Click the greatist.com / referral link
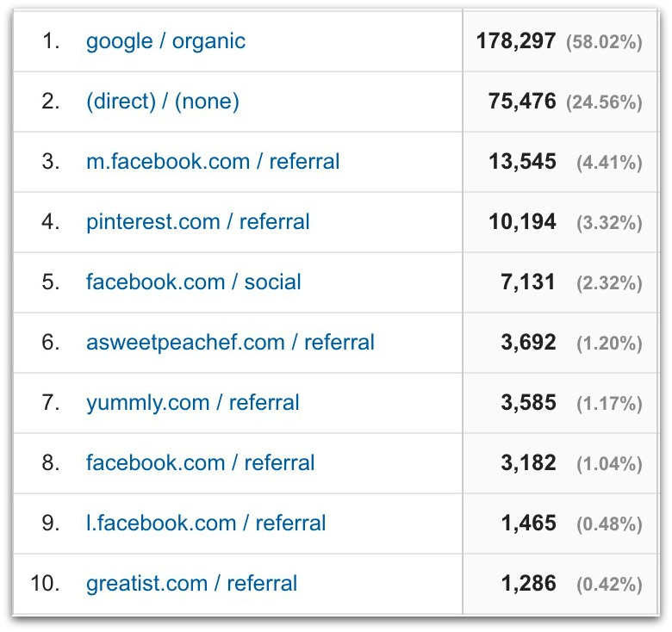 pyautogui.click(x=191, y=584)
